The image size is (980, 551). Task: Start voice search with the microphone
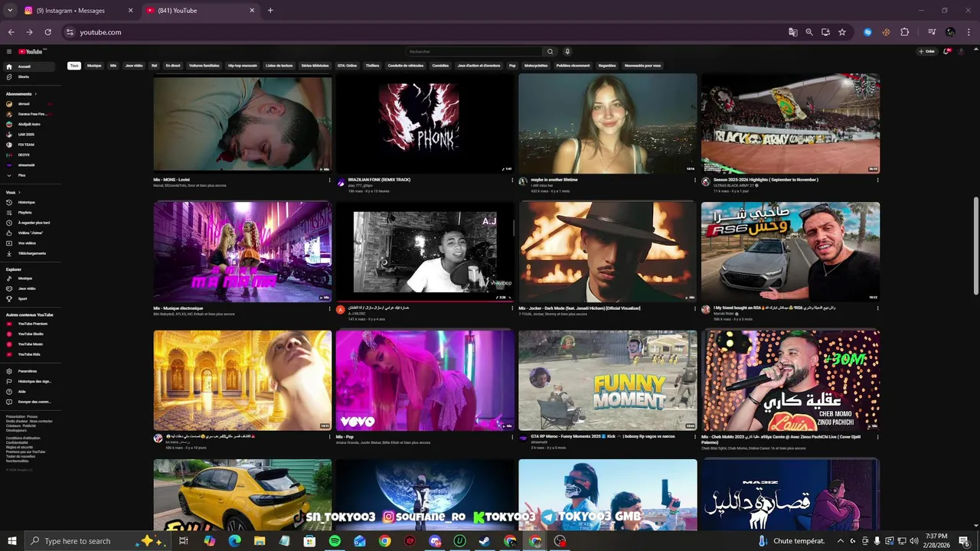point(567,51)
